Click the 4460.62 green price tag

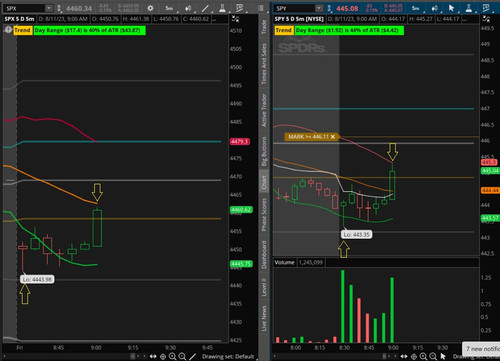pyautogui.click(x=241, y=210)
